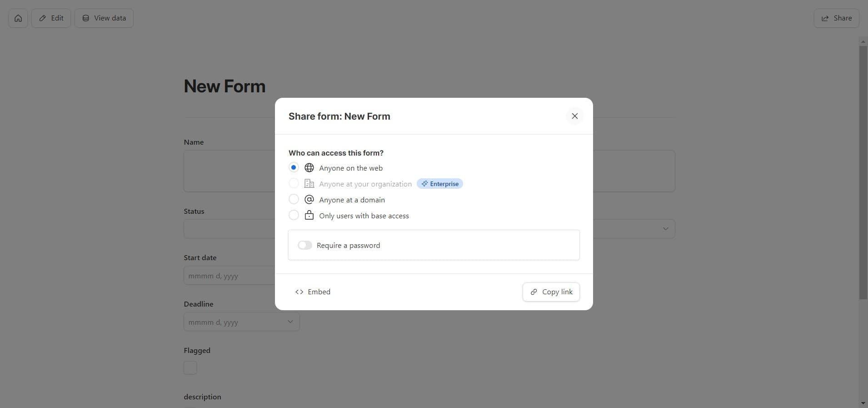The image size is (868, 408).
Task: Open the Edit form button
Action: click(x=51, y=18)
